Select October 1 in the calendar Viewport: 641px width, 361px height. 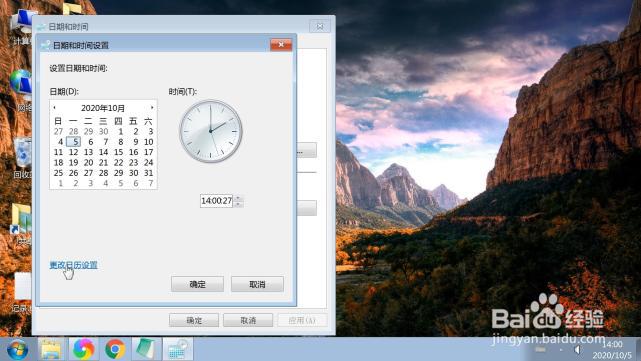(x=120, y=132)
